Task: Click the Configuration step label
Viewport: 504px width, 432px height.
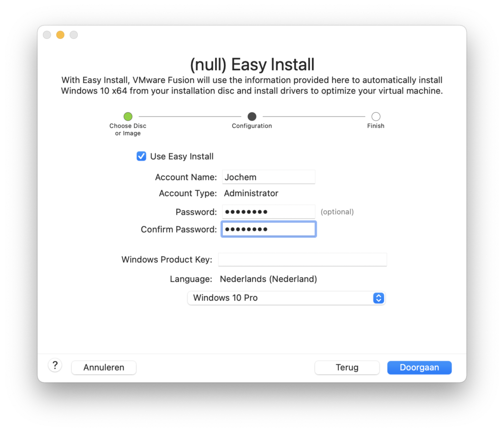Action: coord(252,126)
